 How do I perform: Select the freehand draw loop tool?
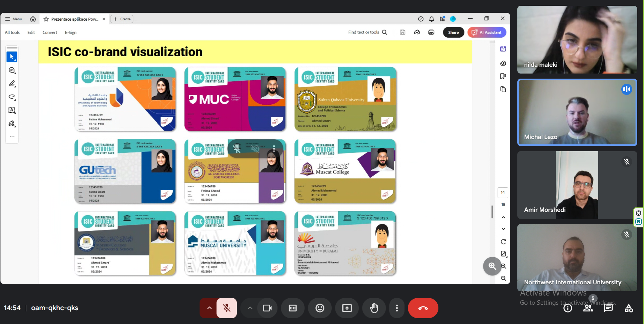coord(12,97)
